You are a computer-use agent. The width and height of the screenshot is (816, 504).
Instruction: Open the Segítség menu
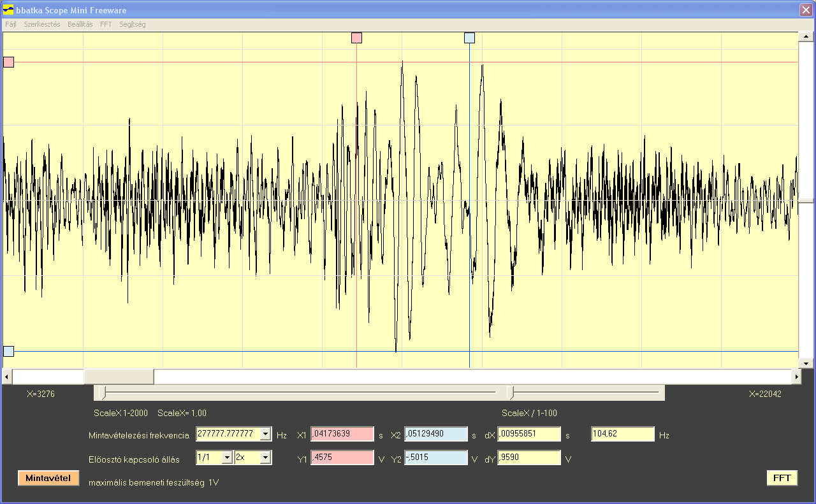coord(133,24)
